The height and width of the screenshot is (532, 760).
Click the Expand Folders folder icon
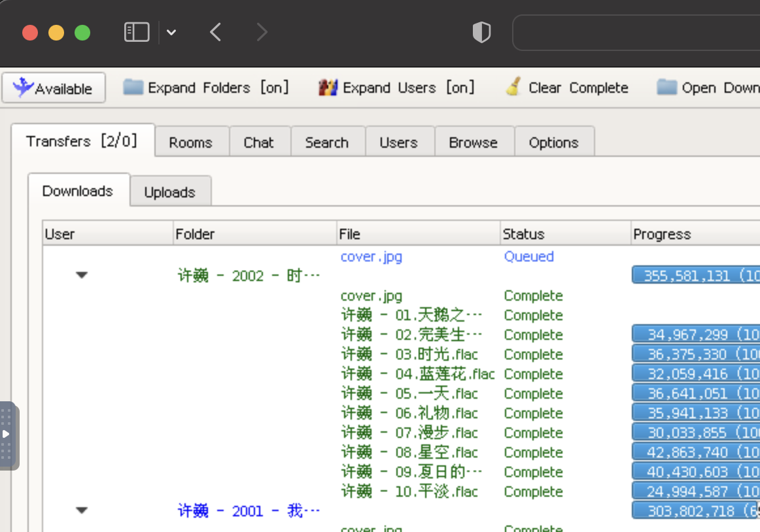point(132,86)
